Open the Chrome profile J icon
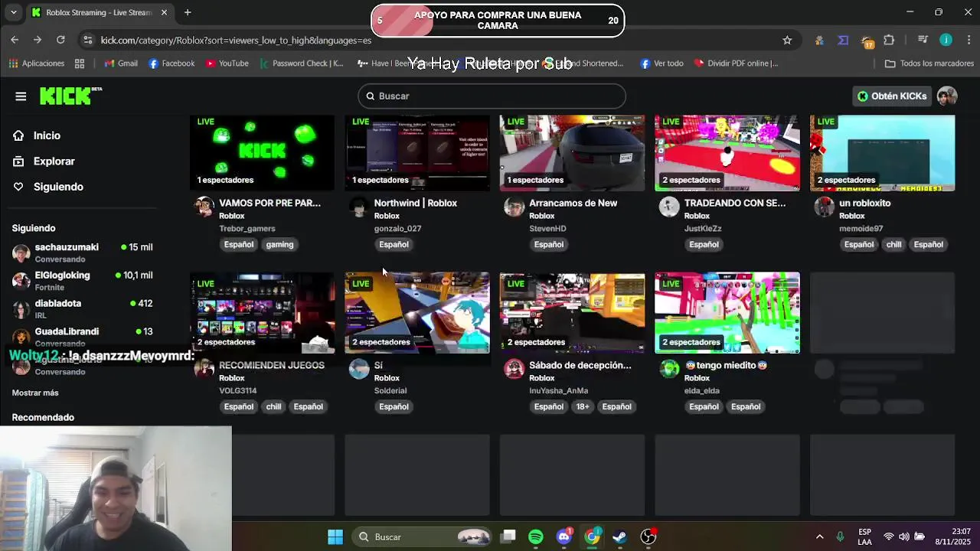 [946, 40]
